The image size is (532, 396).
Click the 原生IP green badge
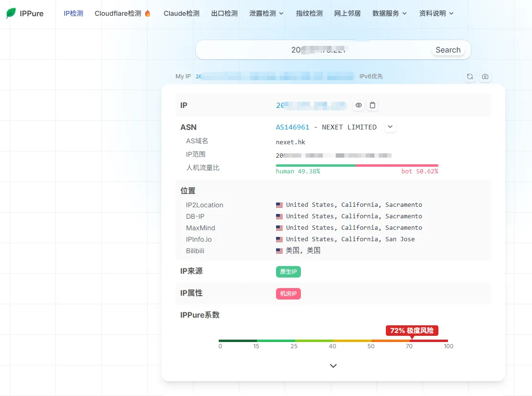tap(288, 272)
